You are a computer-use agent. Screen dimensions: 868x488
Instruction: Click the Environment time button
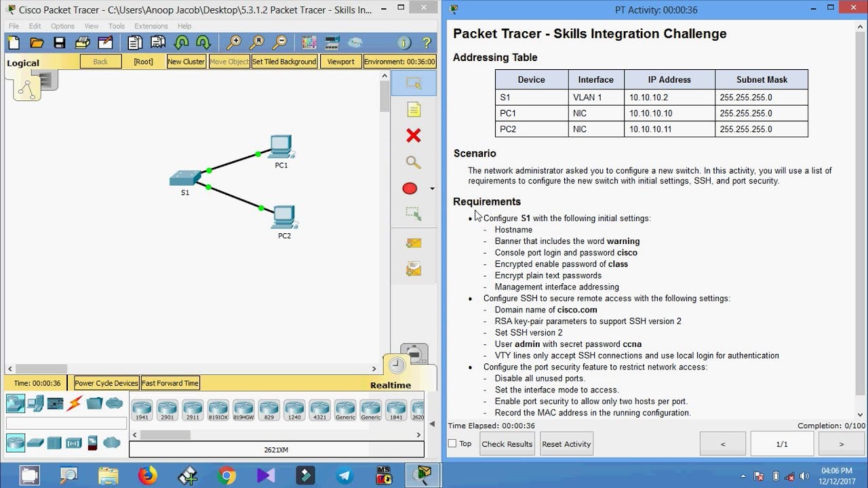[399, 62]
